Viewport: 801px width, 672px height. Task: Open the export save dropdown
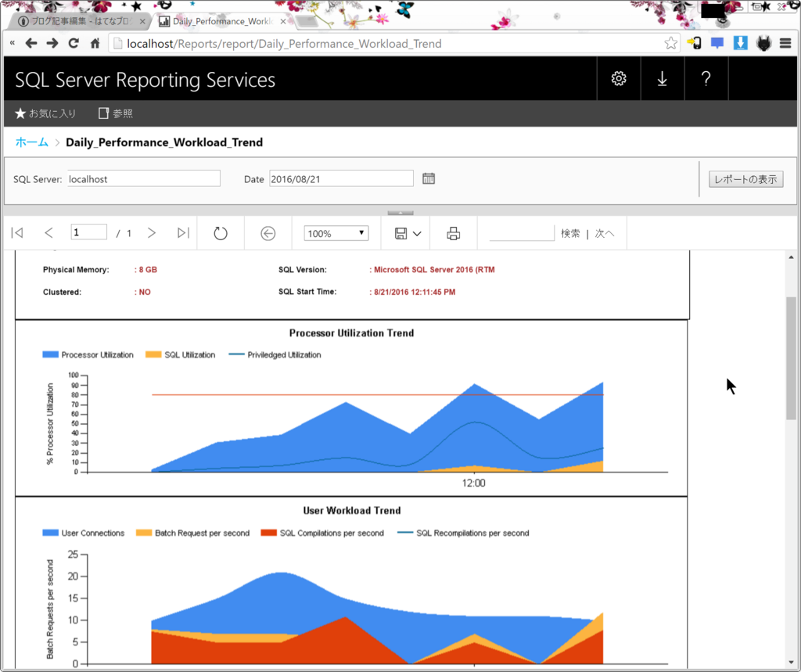408,234
